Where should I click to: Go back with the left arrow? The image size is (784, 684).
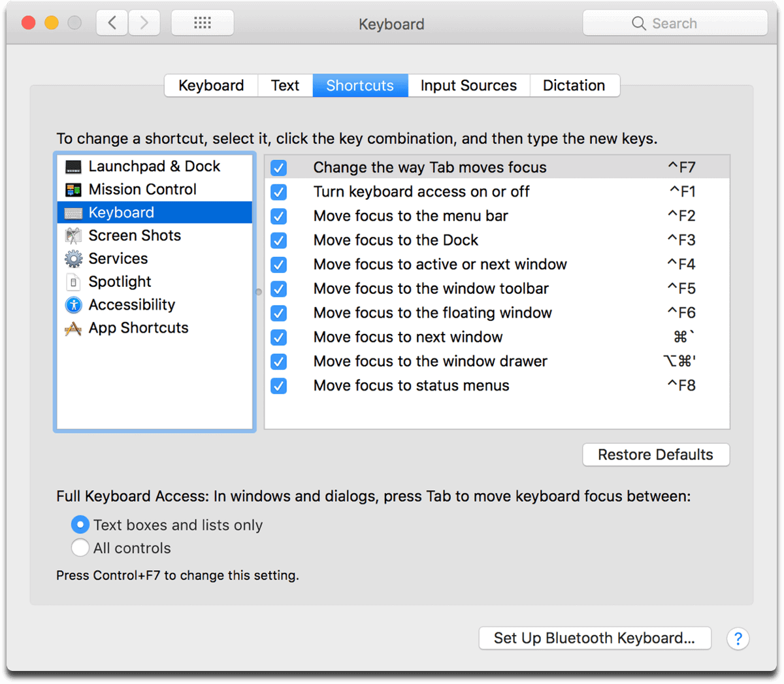112,24
